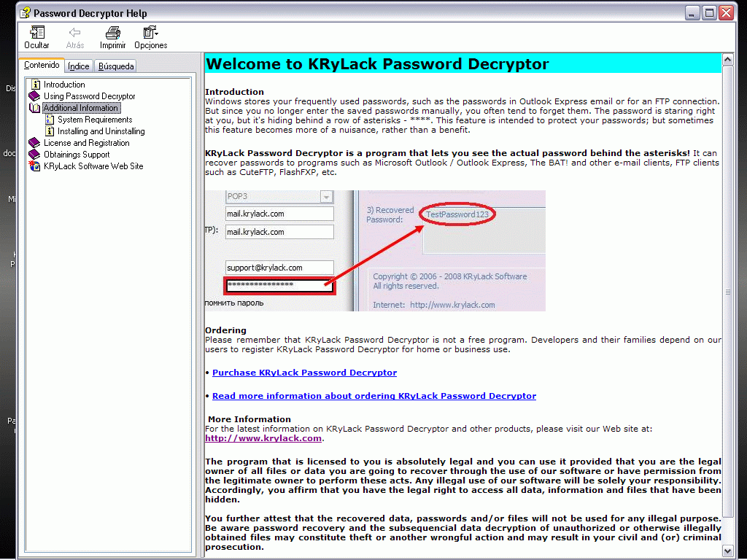Click the scrollbar up arrow
The image size is (747, 560).
(x=727, y=59)
